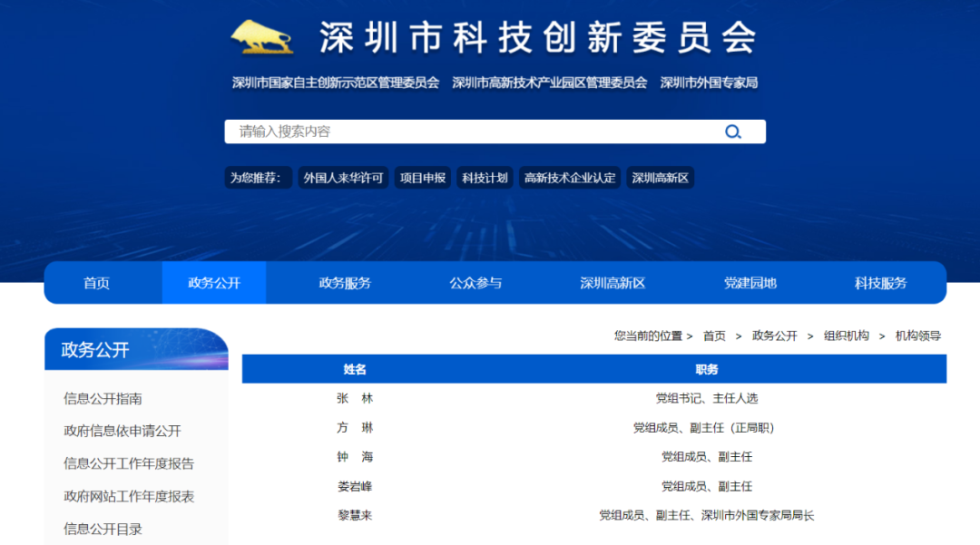Screen dimensions: 980x545
Task: Open 政府信息依申请公开 sidebar link
Action: (122, 431)
